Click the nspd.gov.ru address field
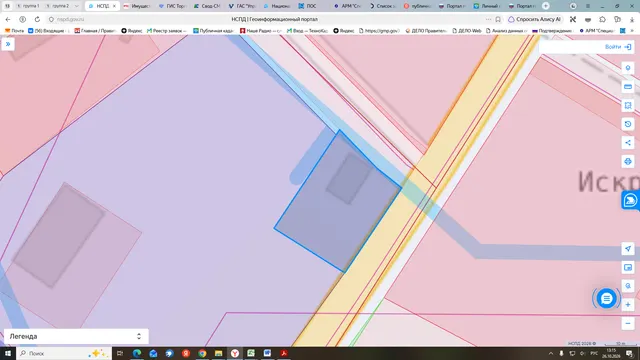The height and width of the screenshot is (360, 640). point(70,19)
